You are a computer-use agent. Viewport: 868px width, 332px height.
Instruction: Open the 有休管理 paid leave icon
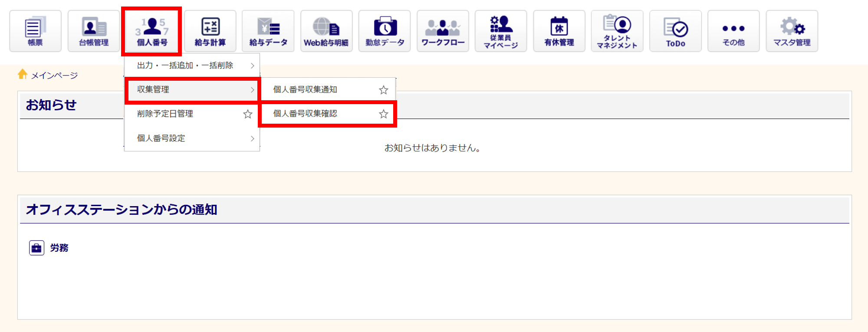(559, 31)
